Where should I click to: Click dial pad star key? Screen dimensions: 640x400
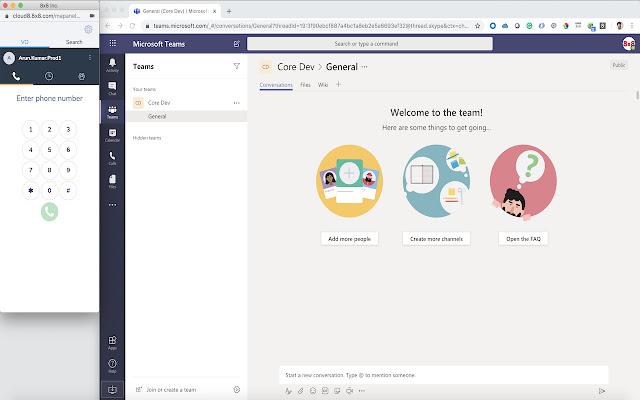31,190
